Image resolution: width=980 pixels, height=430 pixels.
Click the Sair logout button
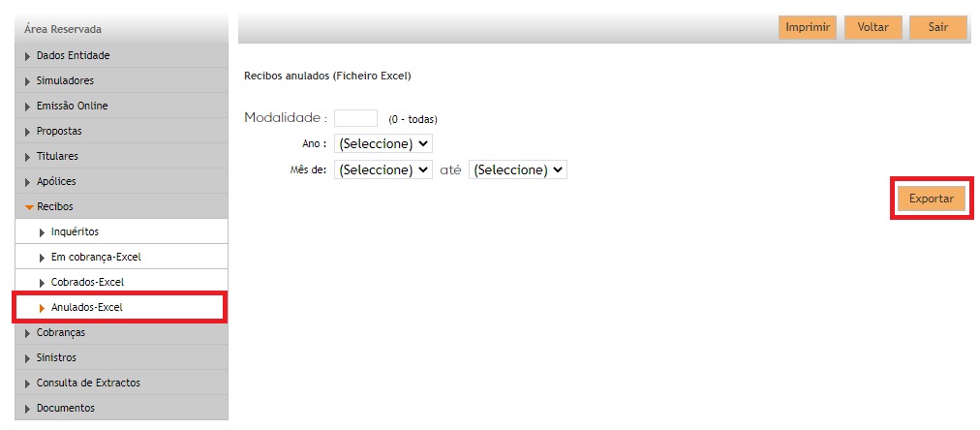point(938,27)
